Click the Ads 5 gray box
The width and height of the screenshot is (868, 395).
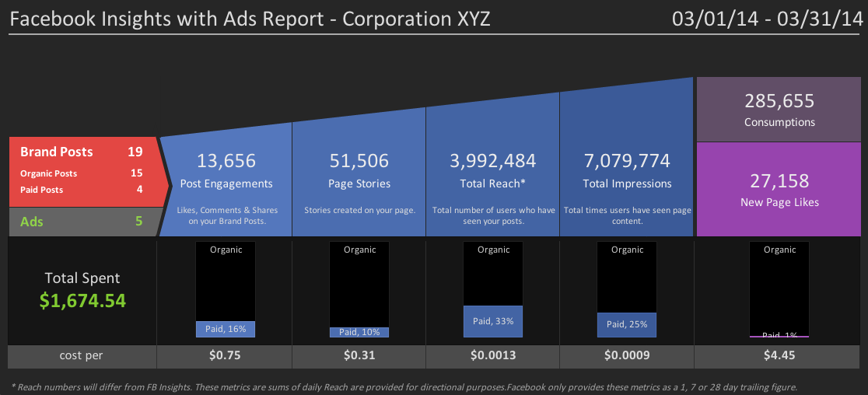(x=83, y=222)
